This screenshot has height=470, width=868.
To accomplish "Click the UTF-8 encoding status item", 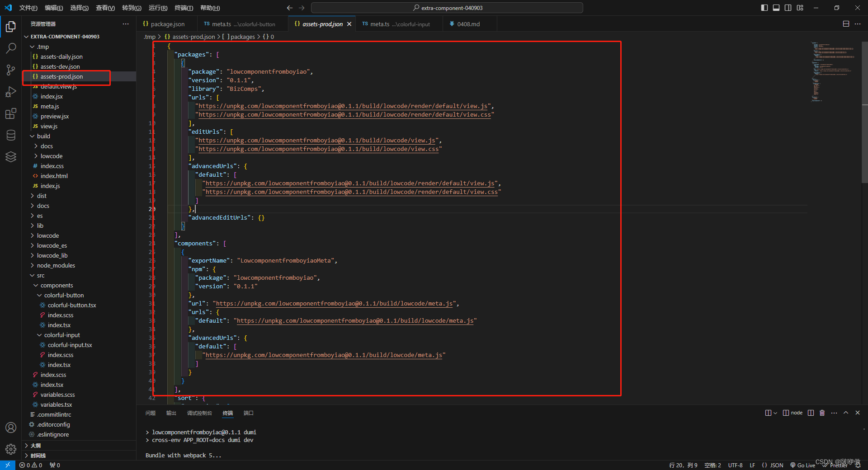I will (735, 465).
